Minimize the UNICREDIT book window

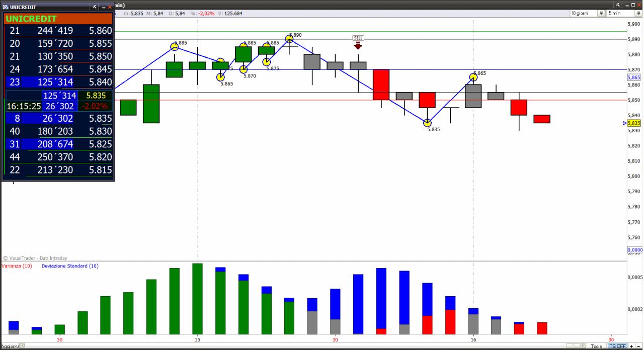(x=103, y=7)
